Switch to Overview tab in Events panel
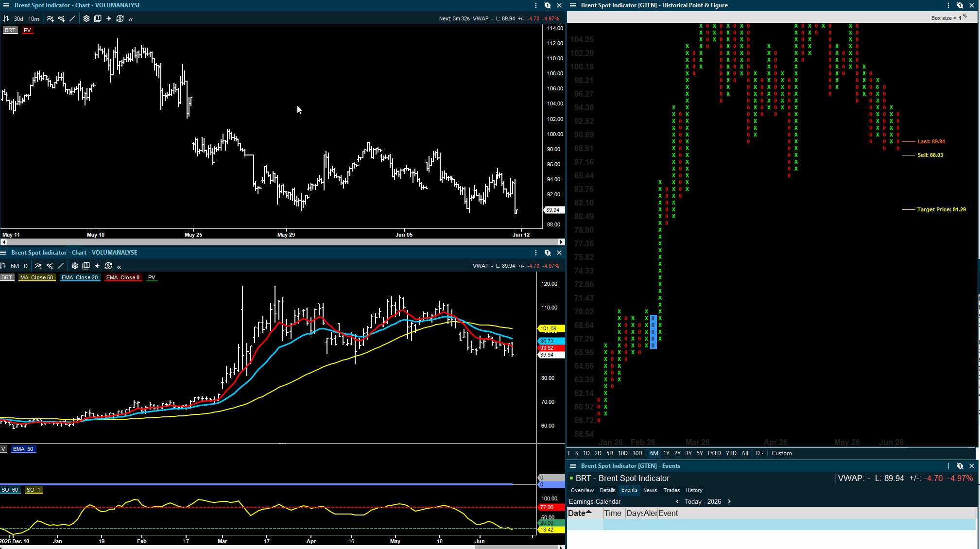 point(582,490)
